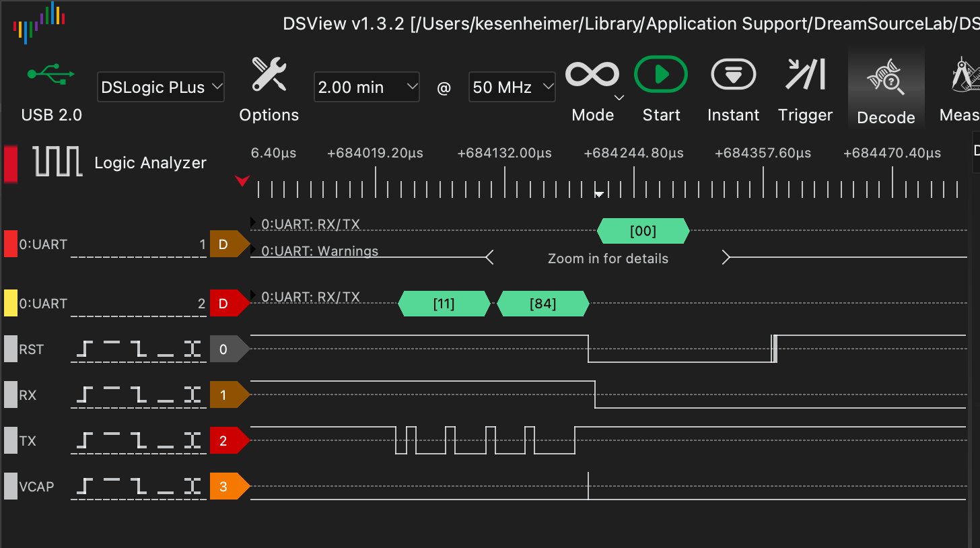Click the red color swatch of first UART
This screenshot has width=980, height=548.
(11, 244)
